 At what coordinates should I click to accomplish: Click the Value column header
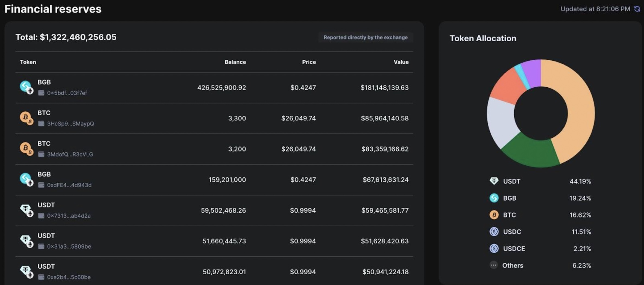401,62
